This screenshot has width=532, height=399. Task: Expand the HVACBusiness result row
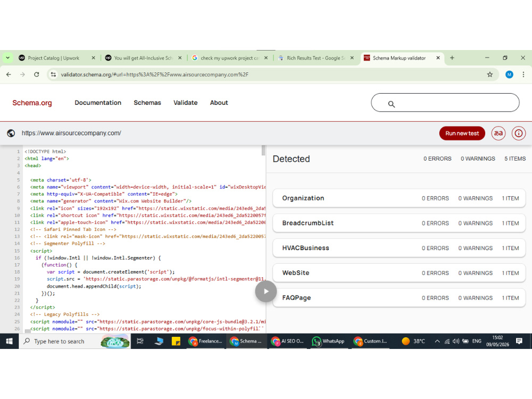pyautogui.click(x=399, y=248)
